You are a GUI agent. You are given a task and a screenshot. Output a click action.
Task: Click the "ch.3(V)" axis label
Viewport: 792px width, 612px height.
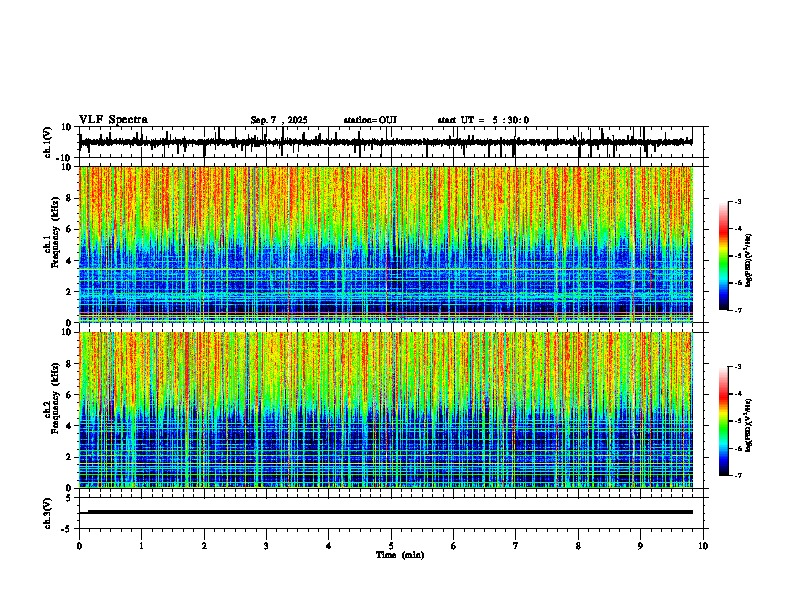click(48, 513)
